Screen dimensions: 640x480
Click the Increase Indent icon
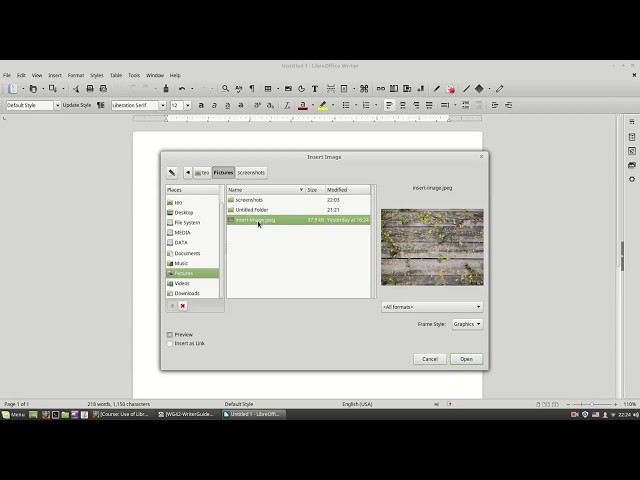tap(495, 105)
